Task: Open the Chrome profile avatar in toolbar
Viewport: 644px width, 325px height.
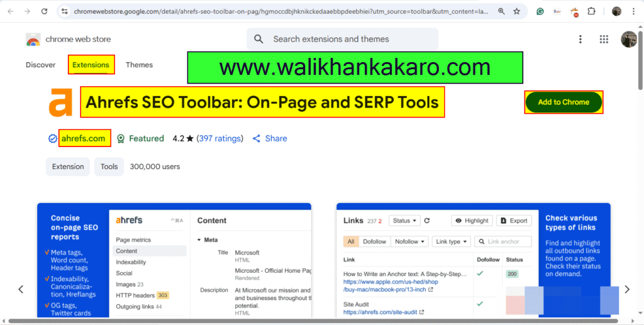Action: click(x=616, y=11)
